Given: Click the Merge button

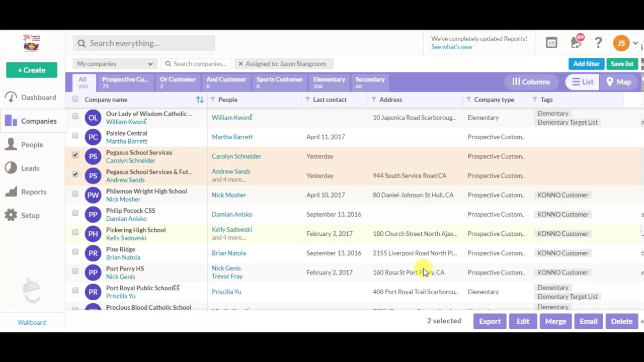Looking at the screenshot, I should coord(555,321).
